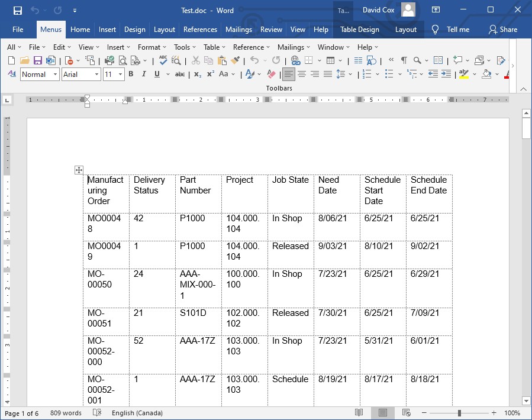532x420 pixels.
Task: Expand the Reference classic menu
Action: pyautogui.click(x=251, y=47)
